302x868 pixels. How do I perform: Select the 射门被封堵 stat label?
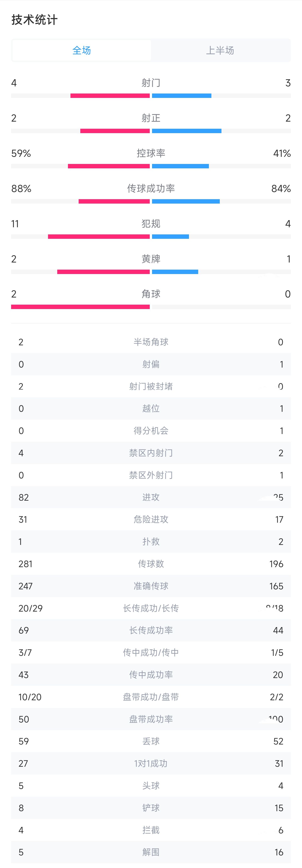point(151,386)
